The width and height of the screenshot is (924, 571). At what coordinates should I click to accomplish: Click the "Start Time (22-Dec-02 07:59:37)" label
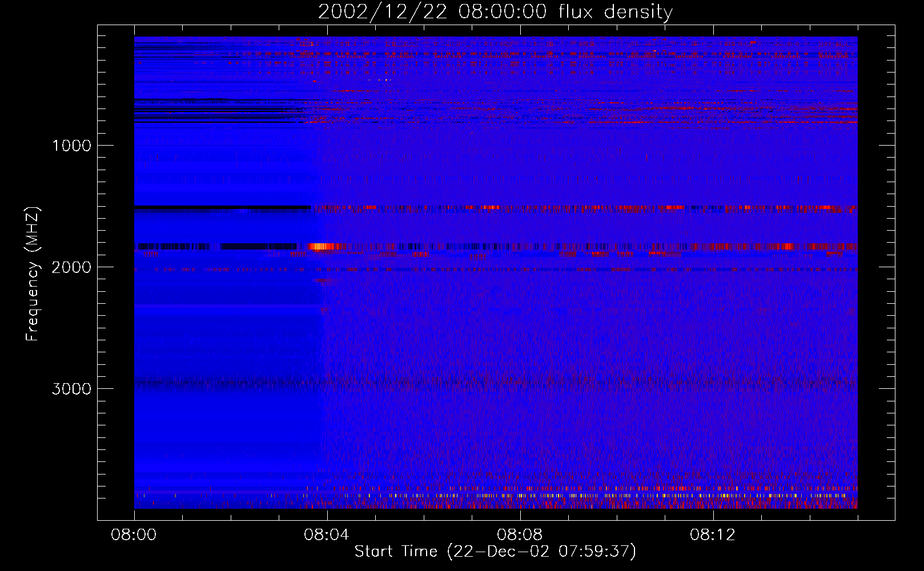(495, 552)
